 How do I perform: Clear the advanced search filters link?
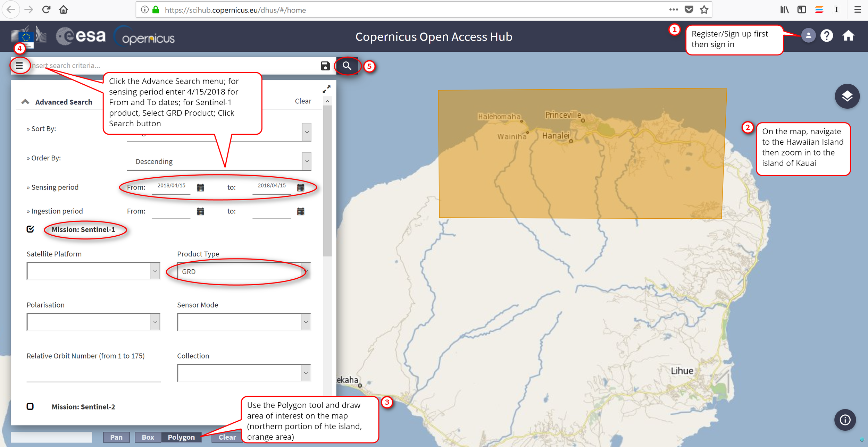303,101
